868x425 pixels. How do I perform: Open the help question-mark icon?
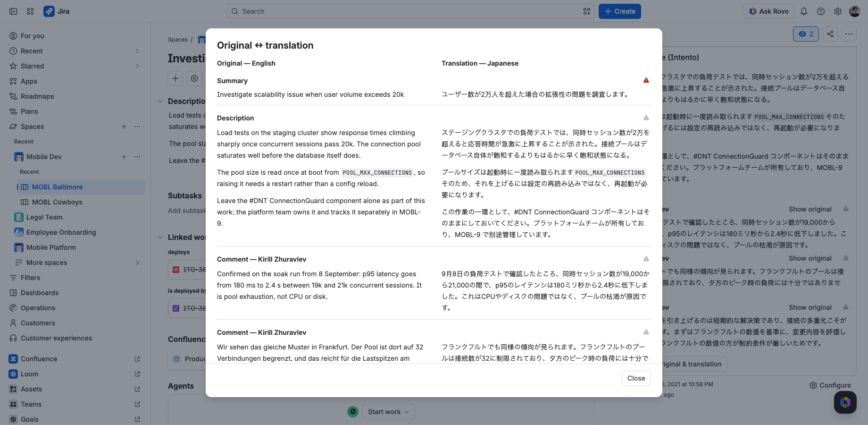[x=821, y=11]
